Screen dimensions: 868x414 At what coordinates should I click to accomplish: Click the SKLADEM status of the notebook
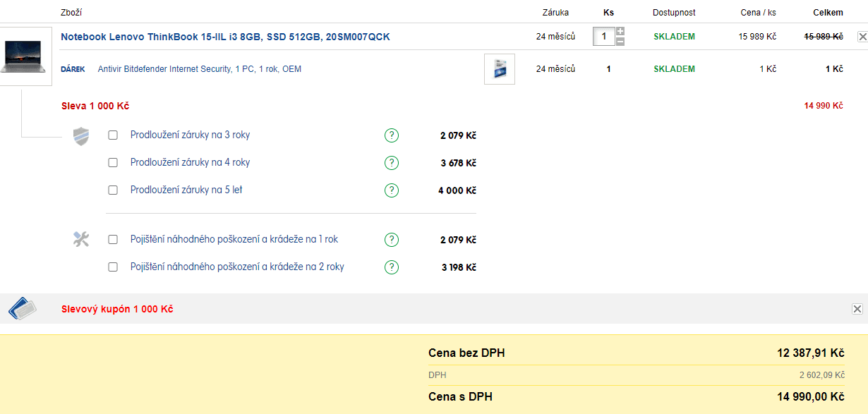point(674,37)
